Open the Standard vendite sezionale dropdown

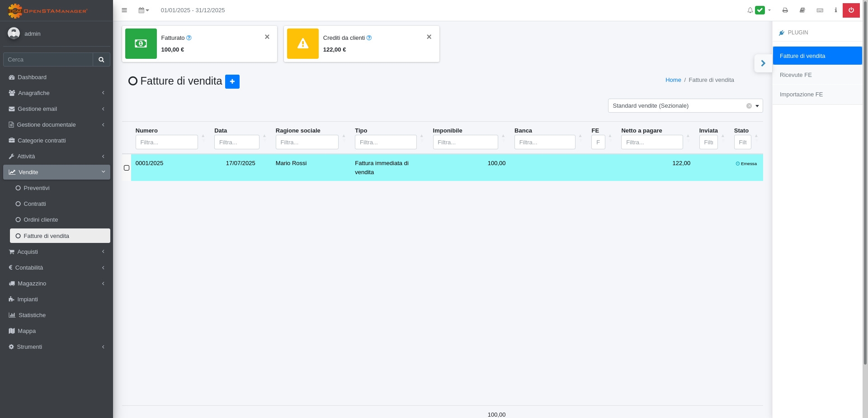pos(685,106)
